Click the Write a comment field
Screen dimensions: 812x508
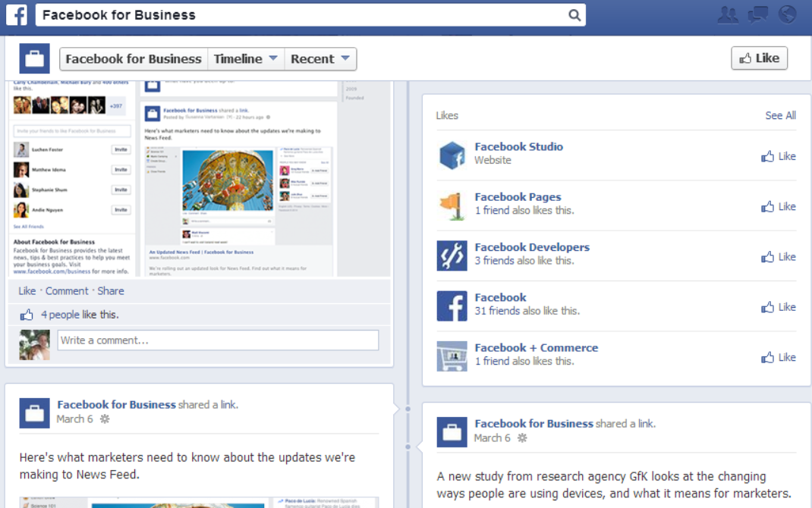(218, 340)
